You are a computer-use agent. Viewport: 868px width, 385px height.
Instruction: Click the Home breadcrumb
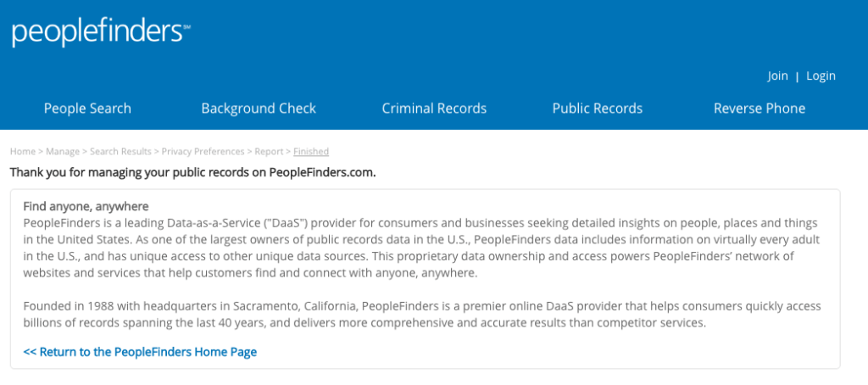click(x=23, y=152)
